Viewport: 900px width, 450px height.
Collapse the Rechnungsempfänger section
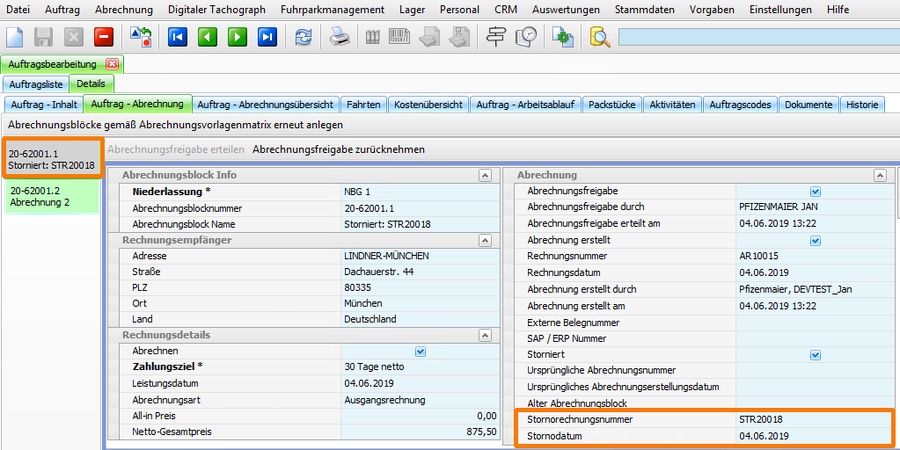click(x=485, y=240)
